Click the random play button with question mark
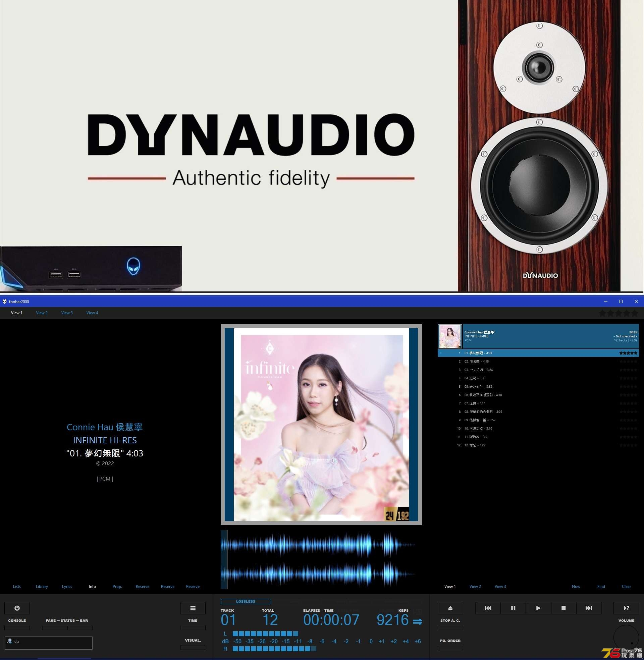644x660 pixels. (626, 608)
